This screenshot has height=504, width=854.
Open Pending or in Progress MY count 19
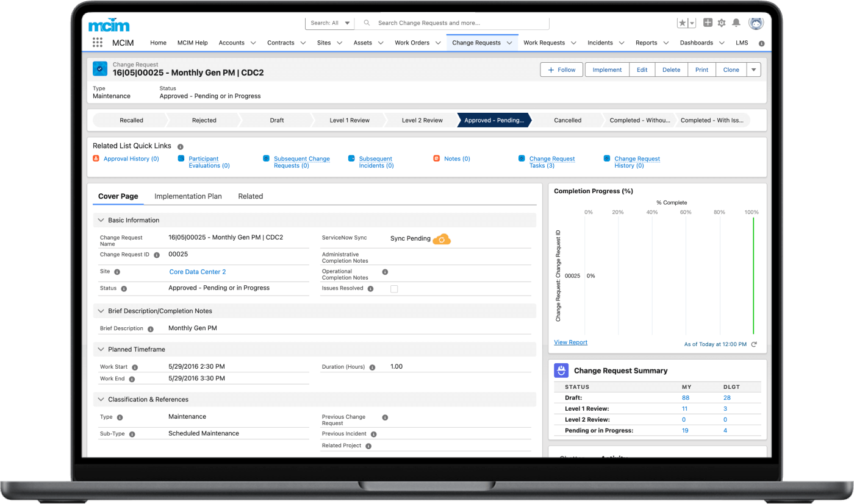[x=685, y=431]
